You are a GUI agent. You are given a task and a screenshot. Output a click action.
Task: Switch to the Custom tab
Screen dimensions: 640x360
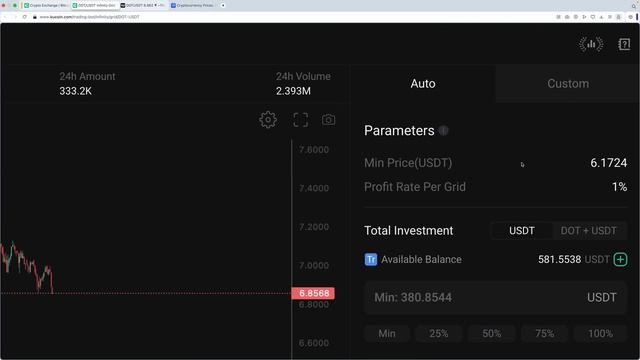point(568,83)
